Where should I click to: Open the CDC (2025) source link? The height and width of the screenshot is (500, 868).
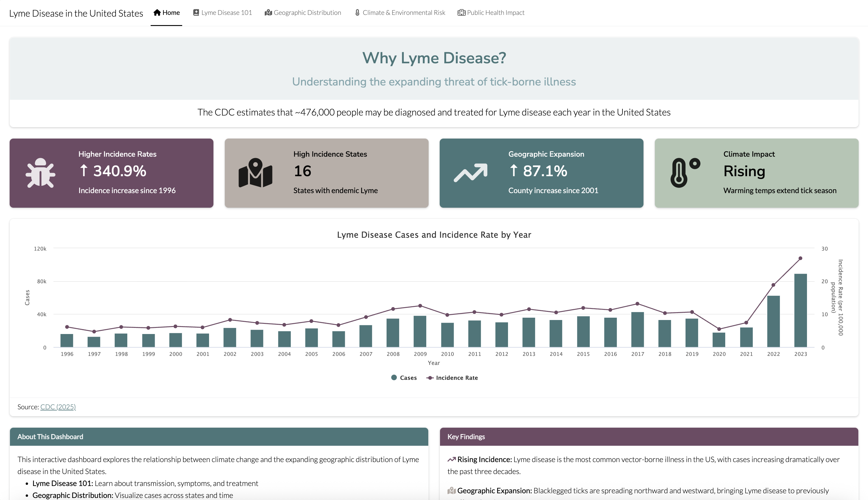[58, 407]
